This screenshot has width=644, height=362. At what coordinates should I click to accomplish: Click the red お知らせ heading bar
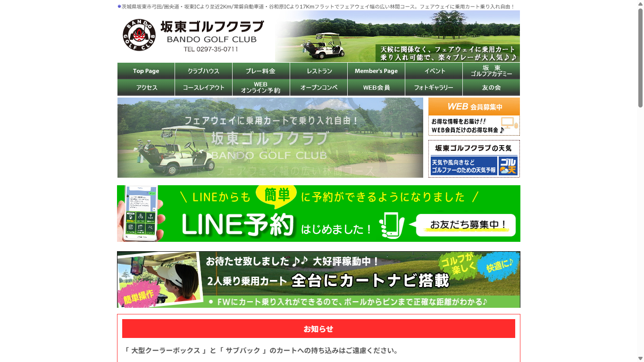pos(318,329)
